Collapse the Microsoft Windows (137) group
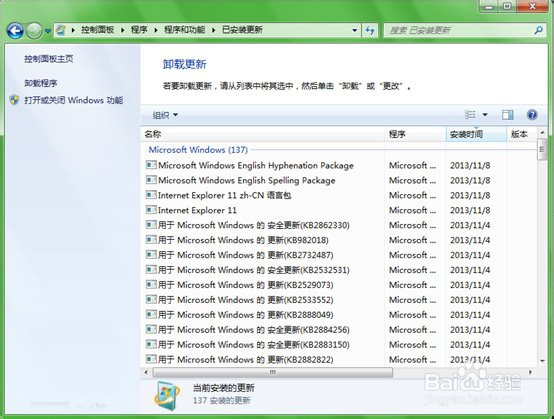Screen dimensions: 554x419 (x=198, y=150)
